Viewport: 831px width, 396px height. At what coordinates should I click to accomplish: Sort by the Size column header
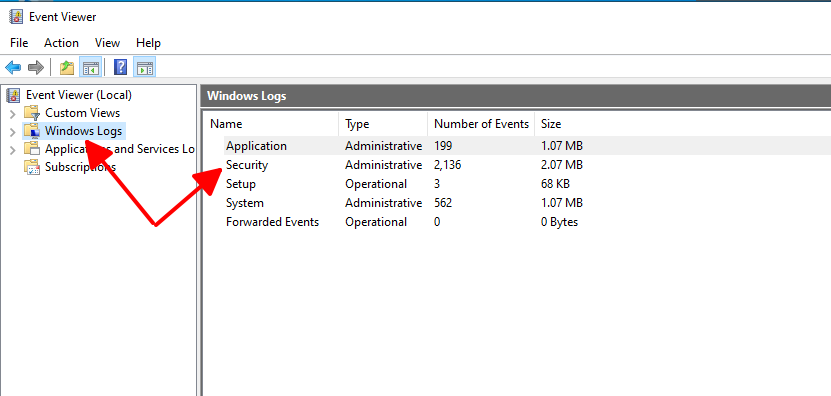click(x=551, y=124)
